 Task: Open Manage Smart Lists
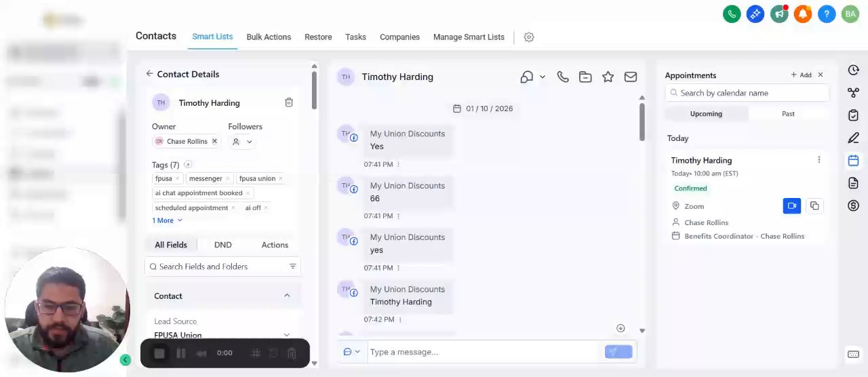point(469,37)
